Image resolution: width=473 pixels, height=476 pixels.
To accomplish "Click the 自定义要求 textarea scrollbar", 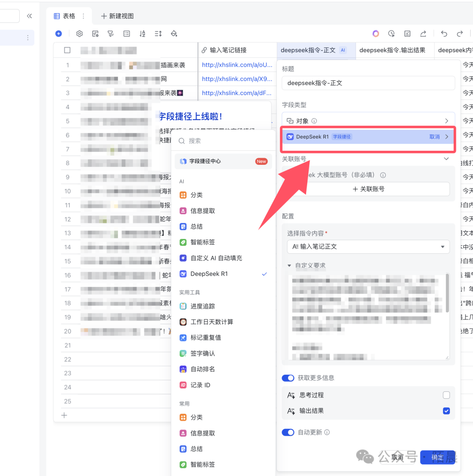I will click(x=447, y=293).
